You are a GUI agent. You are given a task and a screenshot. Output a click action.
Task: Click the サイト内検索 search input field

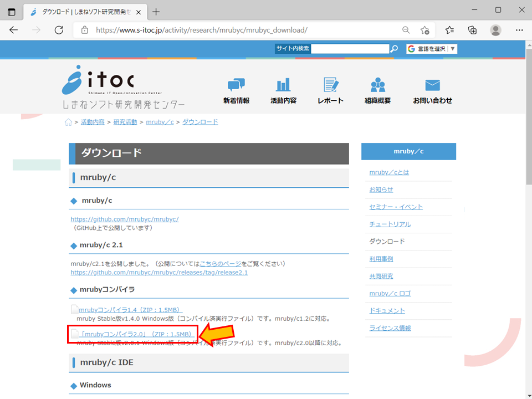point(350,48)
